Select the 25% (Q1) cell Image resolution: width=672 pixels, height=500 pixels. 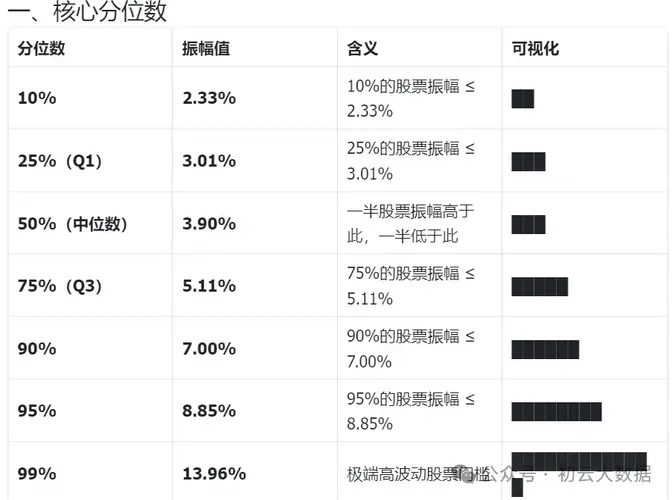(x=60, y=161)
